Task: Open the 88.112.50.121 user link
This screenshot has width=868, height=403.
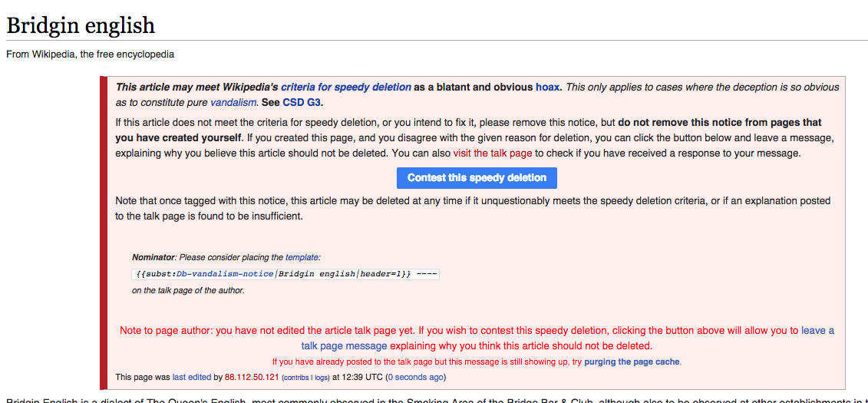Action: pos(252,378)
